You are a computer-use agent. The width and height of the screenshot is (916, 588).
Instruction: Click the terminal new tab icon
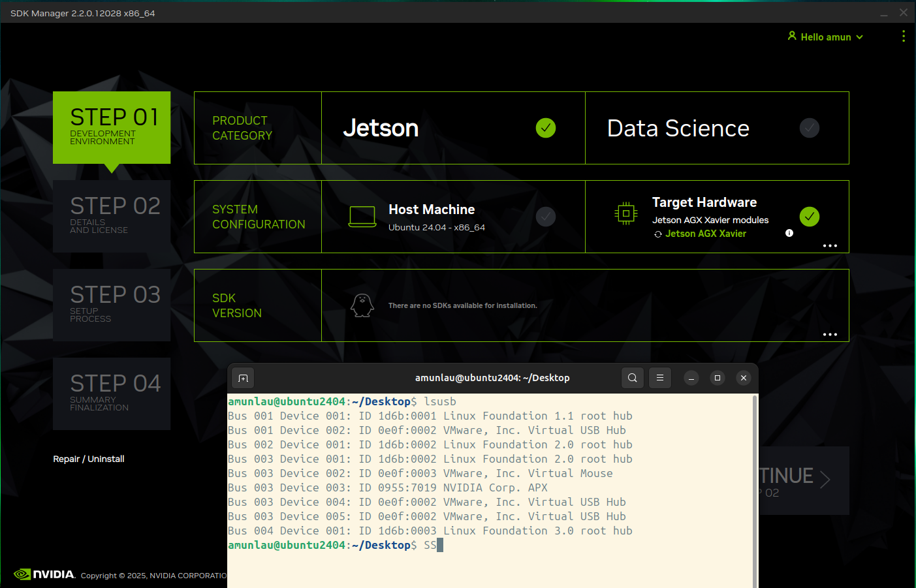(x=243, y=378)
